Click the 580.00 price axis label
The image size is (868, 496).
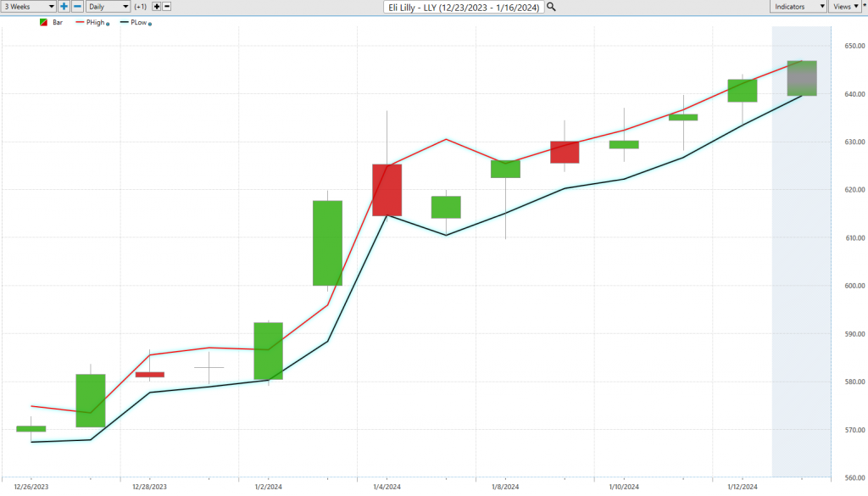click(854, 382)
